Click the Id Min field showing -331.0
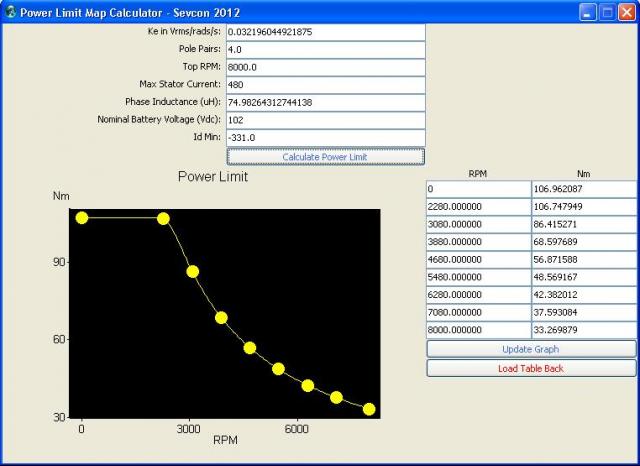640x466 pixels. 326,138
